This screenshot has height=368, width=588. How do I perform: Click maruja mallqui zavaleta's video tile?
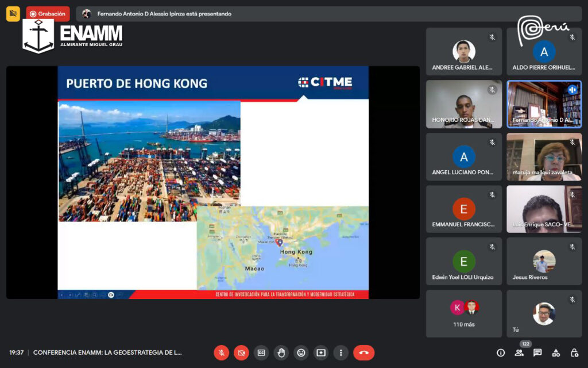(x=544, y=156)
